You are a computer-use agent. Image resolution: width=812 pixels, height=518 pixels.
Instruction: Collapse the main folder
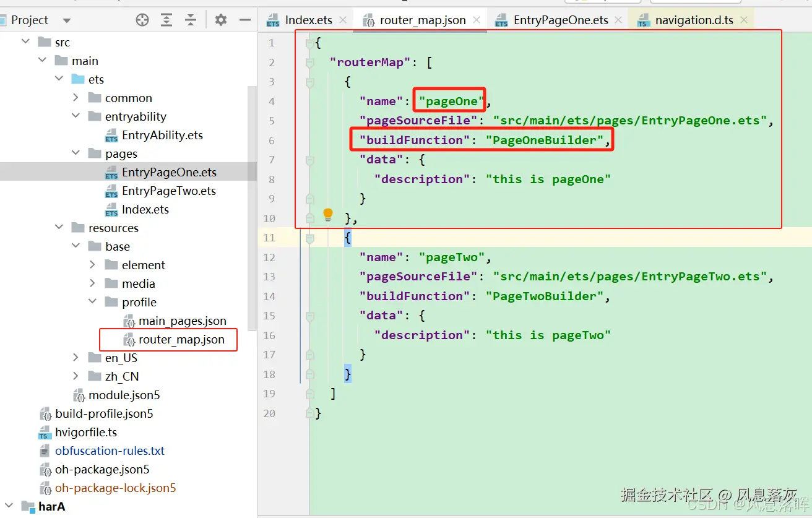click(x=42, y=60)
